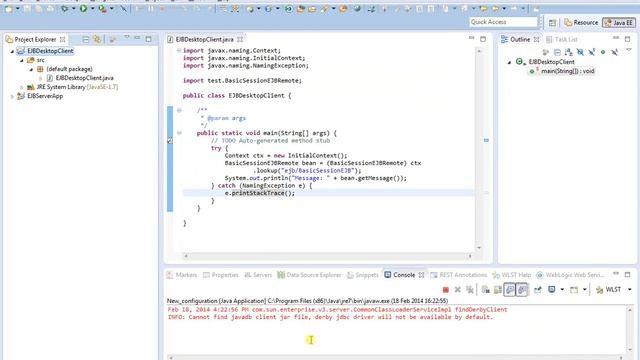640x360 pixels.
Task: Toggle Hide Local Types in Outline
Action: [614, 52]
